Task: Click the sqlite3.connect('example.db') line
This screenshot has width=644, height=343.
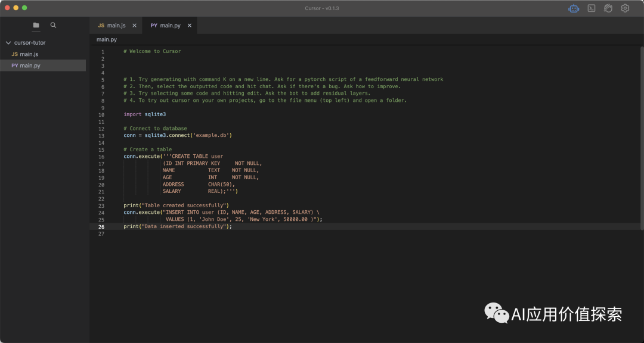Action: point(178,135)
